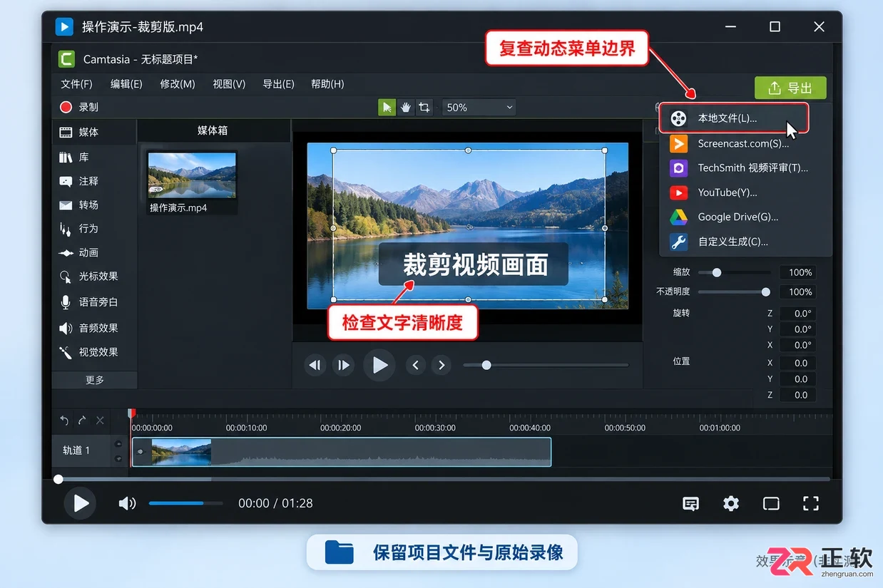883x588 pixels.
Task: Select the 操作演示.mp4 media thumbnail
Action: click(192, 175)
